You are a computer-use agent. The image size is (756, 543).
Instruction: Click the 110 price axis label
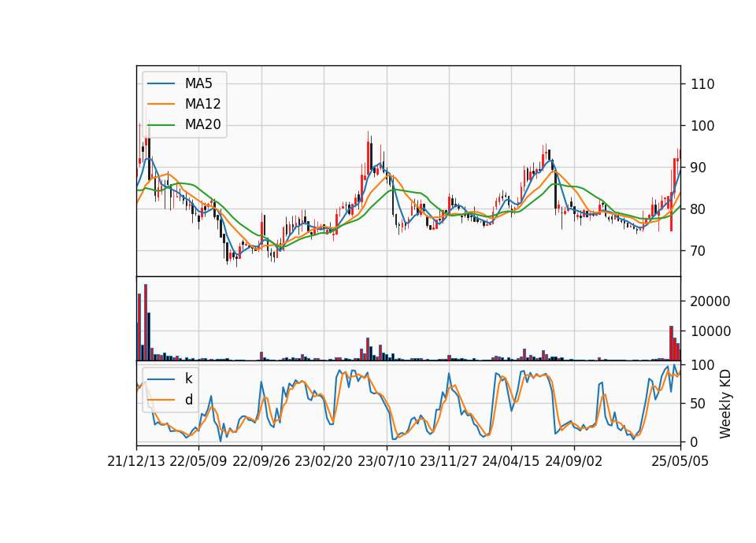(702, 84)
